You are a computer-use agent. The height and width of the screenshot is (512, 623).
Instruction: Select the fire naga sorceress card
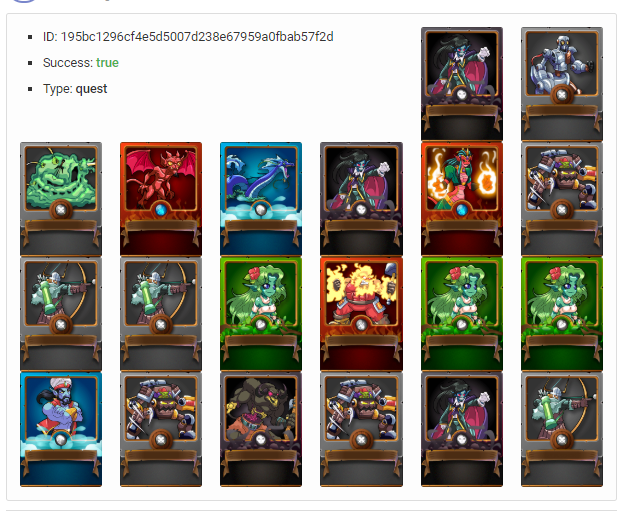tap(462, 199)
